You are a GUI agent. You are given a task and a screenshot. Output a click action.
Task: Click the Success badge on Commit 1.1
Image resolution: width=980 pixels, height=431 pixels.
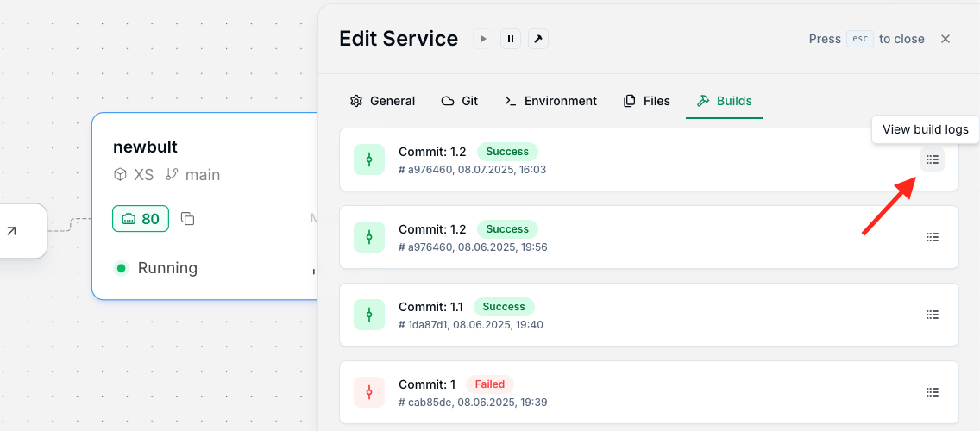(x=504, y=307)
